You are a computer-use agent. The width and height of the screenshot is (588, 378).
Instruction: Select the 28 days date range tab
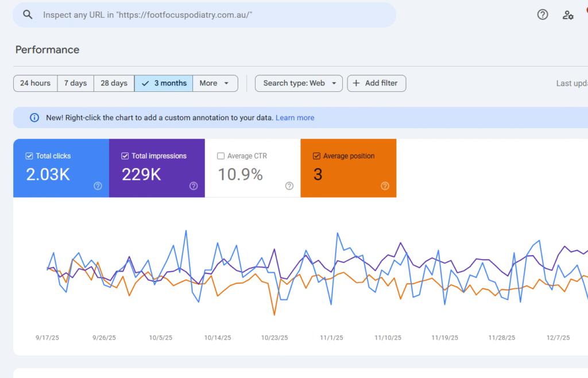point(114,83)
